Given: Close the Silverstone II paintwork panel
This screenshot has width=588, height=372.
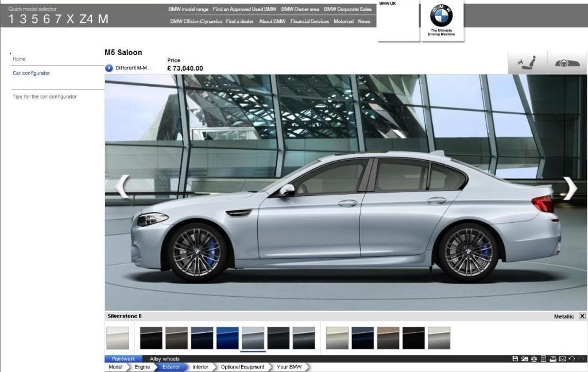Looking at the screenshot, I should [582, 316].
